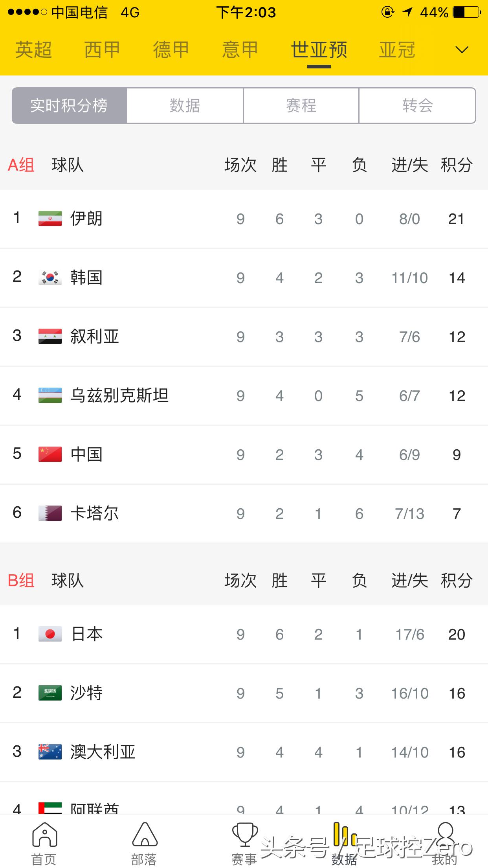Expand the league list chevron
Screen dimensions: 488x868
pyautogui.click(x=462, y=50)
